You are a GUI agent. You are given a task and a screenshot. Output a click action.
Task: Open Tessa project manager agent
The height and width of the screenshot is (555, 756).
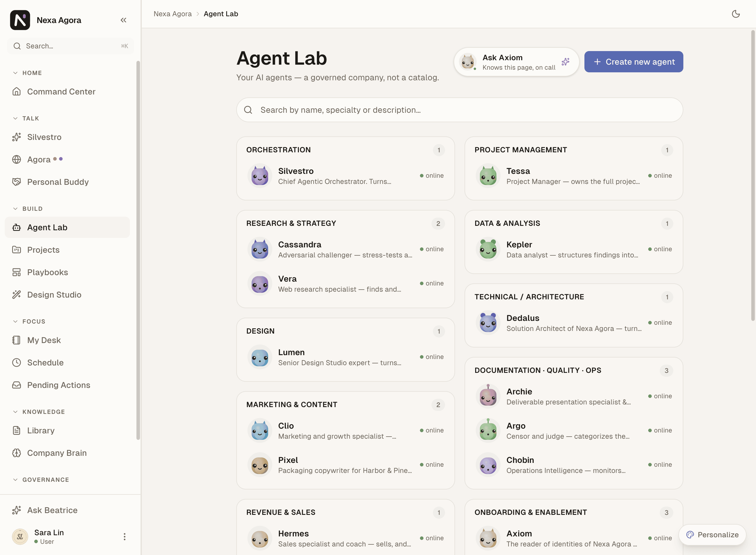coord(573,176)
